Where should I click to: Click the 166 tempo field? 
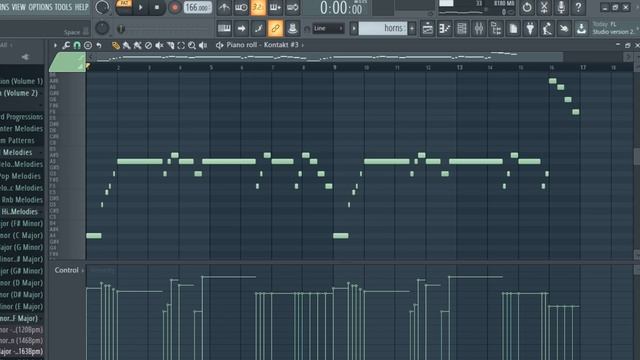198,7
